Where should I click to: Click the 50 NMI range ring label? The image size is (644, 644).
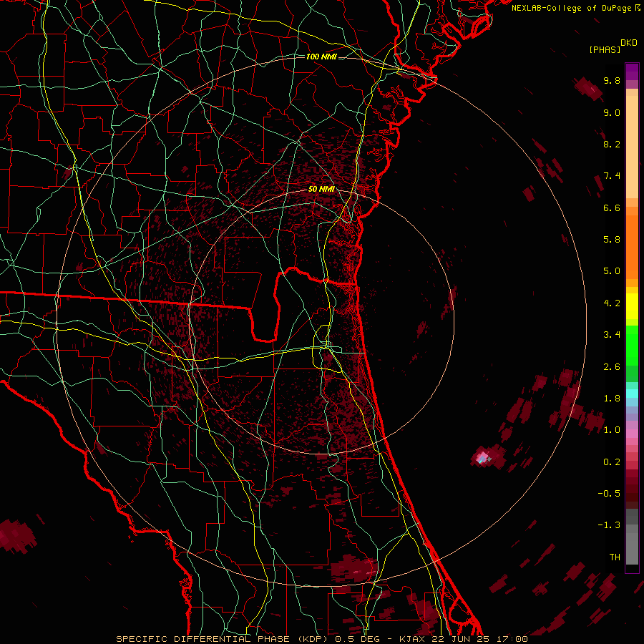click(x=321, y=190)
